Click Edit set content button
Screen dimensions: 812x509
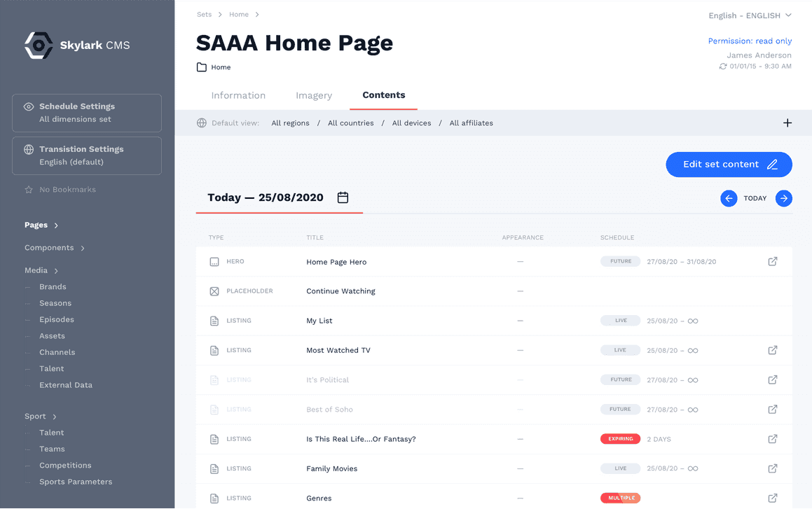tap(729, 165)
